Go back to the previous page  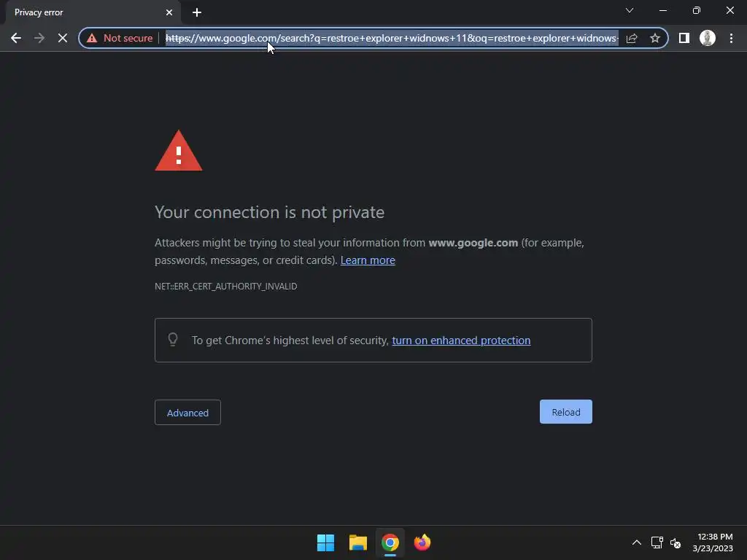click(x=16, y=38)
